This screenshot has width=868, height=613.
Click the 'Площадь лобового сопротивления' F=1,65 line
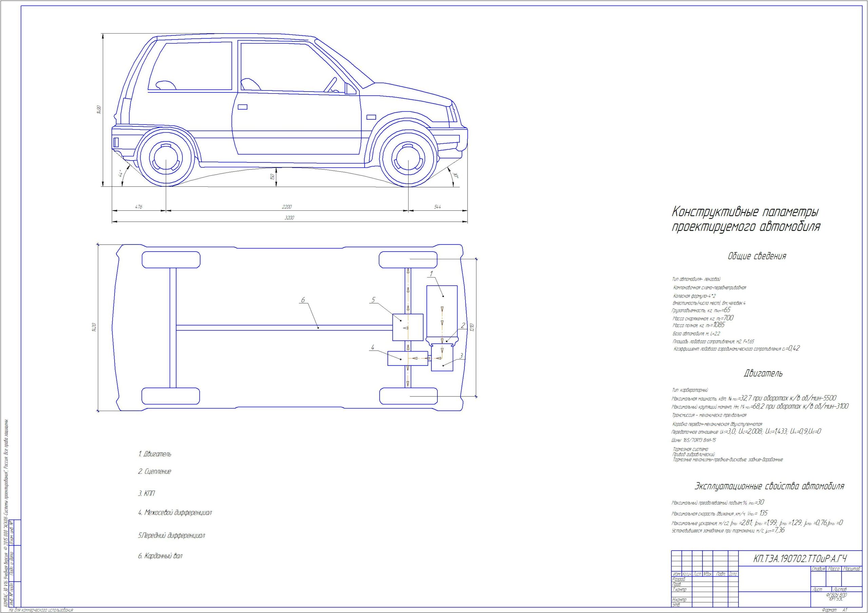713,342
